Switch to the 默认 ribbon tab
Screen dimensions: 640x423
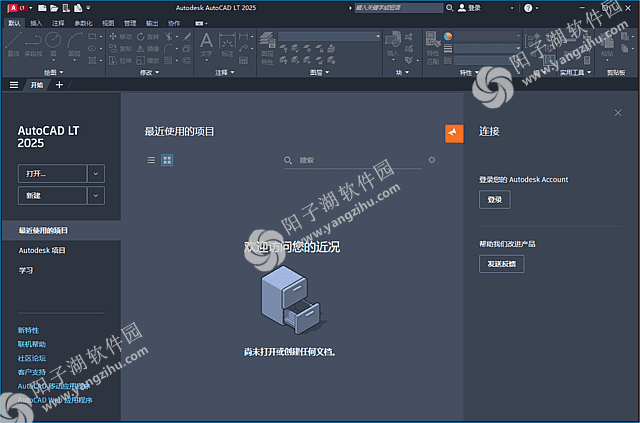(x=14, y=23)
